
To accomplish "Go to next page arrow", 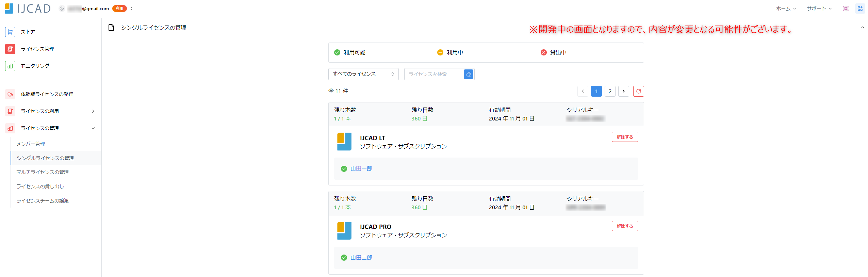I will coord(623,91).
